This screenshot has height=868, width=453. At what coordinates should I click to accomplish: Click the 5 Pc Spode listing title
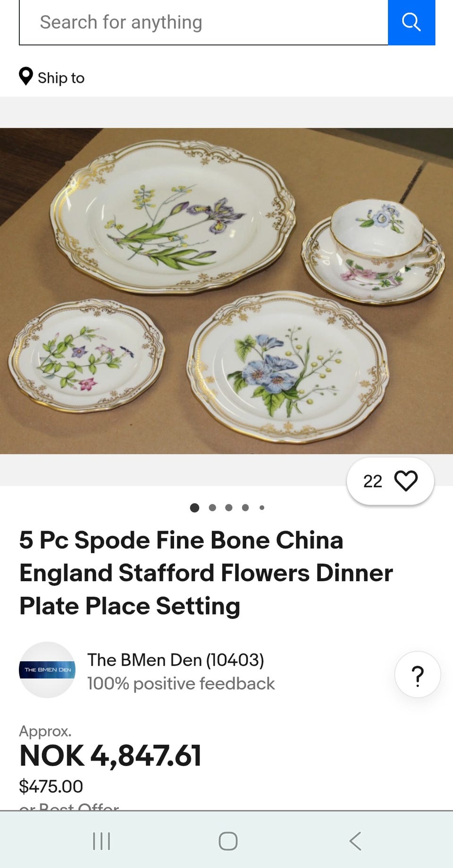point(206,573)
